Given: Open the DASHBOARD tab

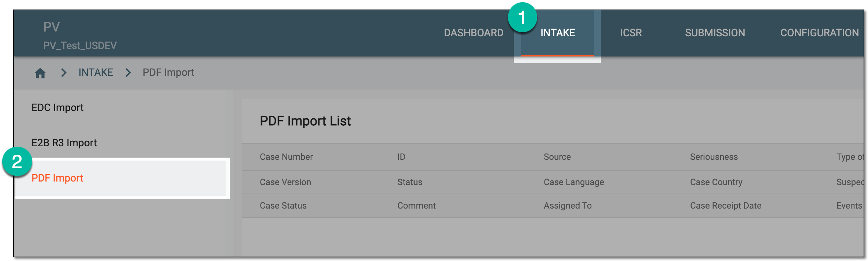Looking at the screenshot, I should point(474,33).
